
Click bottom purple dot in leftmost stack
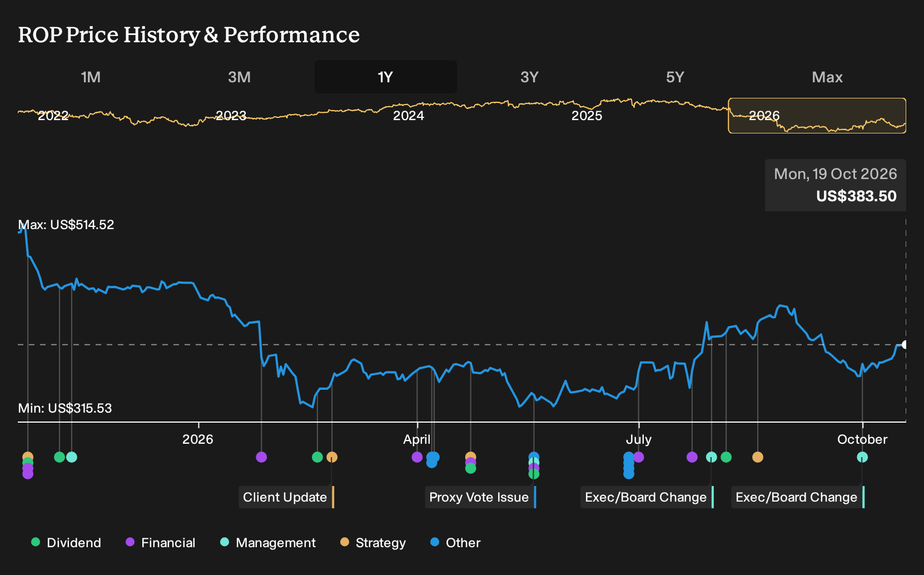[28, 474]
